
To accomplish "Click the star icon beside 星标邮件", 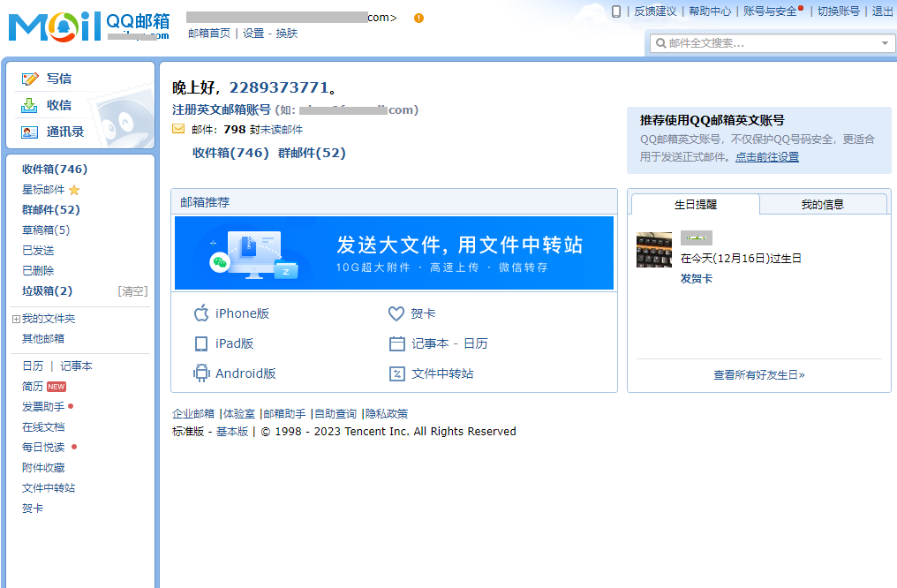I will (x=74, y=190).
